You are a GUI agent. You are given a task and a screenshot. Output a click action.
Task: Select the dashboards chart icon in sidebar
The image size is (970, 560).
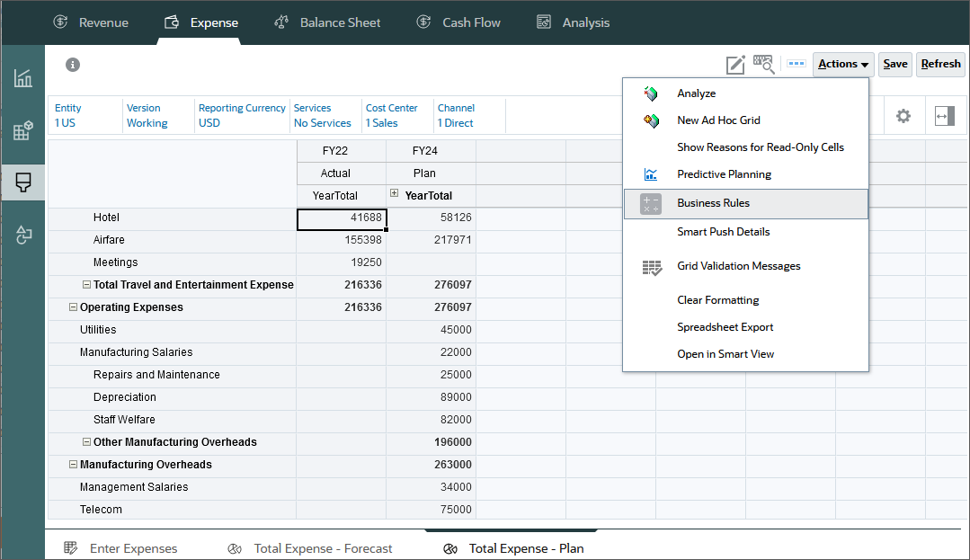click(x=22, y=77)
